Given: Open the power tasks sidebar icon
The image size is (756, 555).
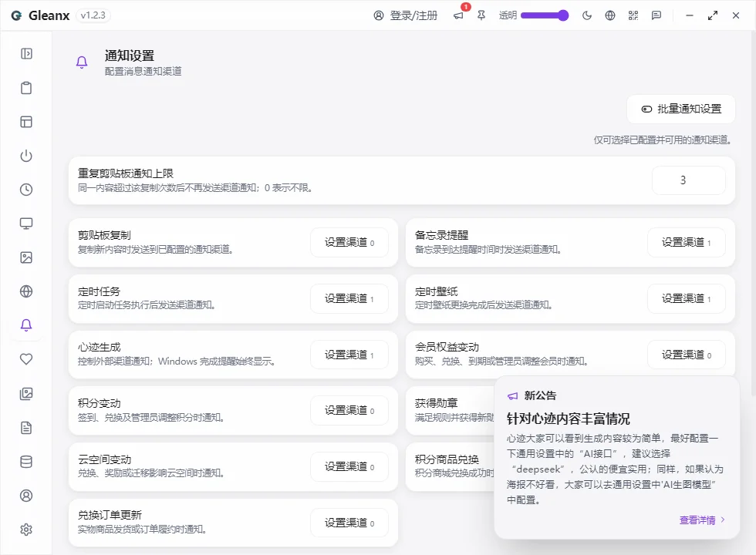Looking at the screenshot, I should click(26, 156).
